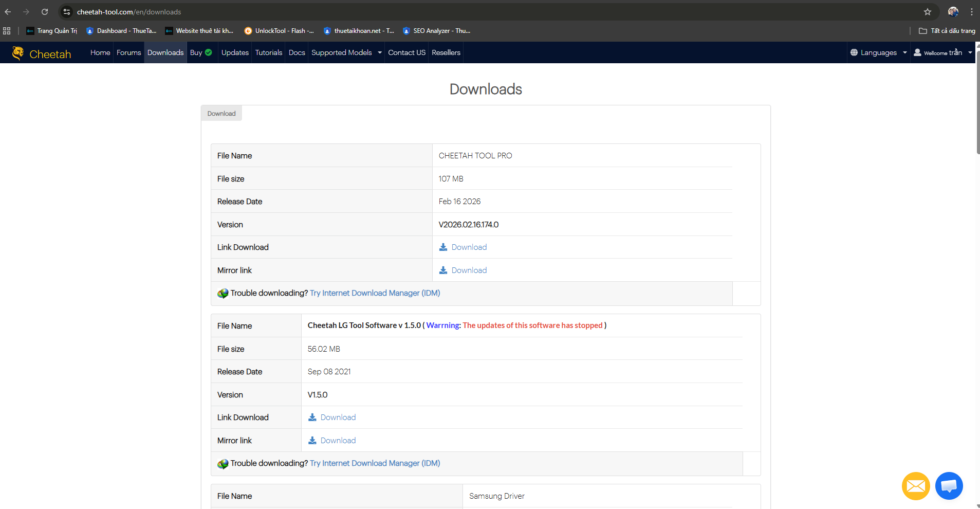980x509 pixels.
Task: Open Trang Quản Trị bookmark
Action: pyautogui.click(x=52, y=31)
